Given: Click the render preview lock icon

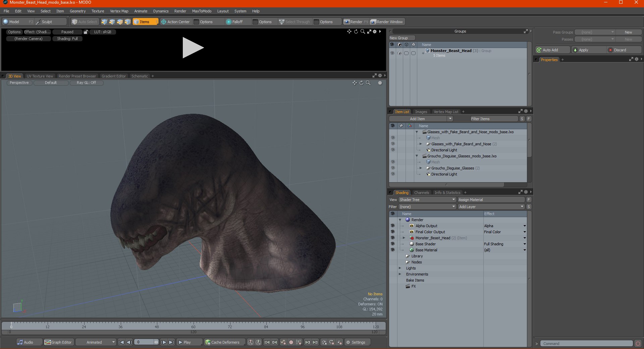Looking at the screenshot, I should 86,32.
